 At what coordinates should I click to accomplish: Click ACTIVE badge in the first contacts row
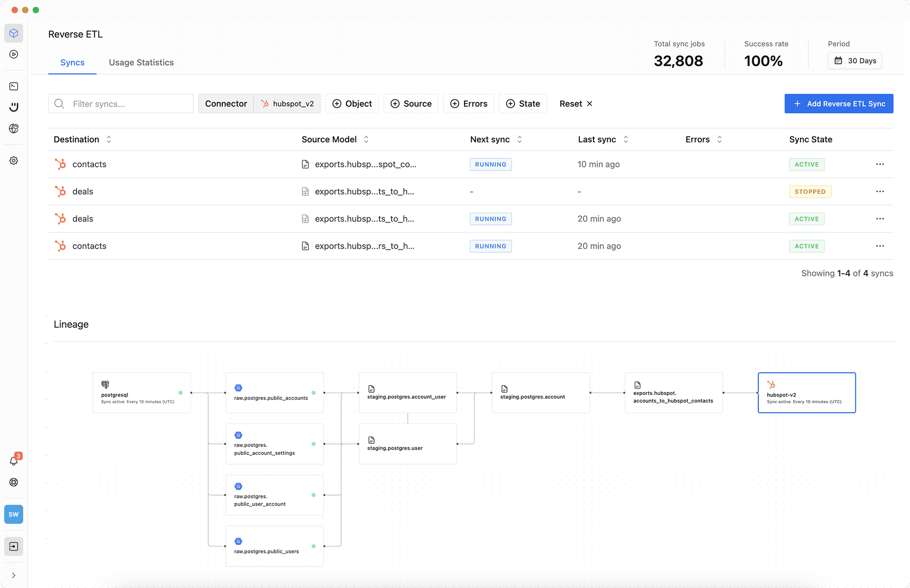pos(807,164)
